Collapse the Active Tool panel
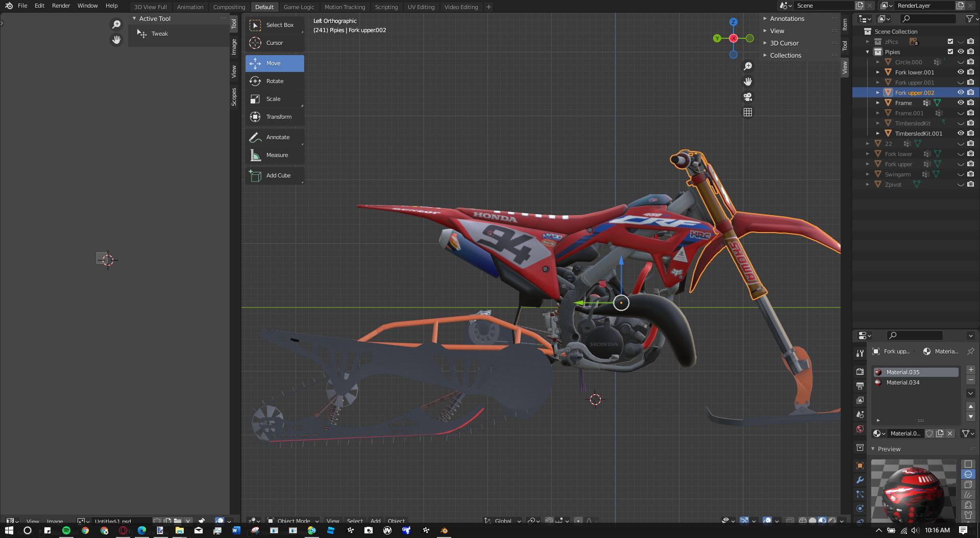The height and width of the screenshot is (538, 980). [134, 19]
